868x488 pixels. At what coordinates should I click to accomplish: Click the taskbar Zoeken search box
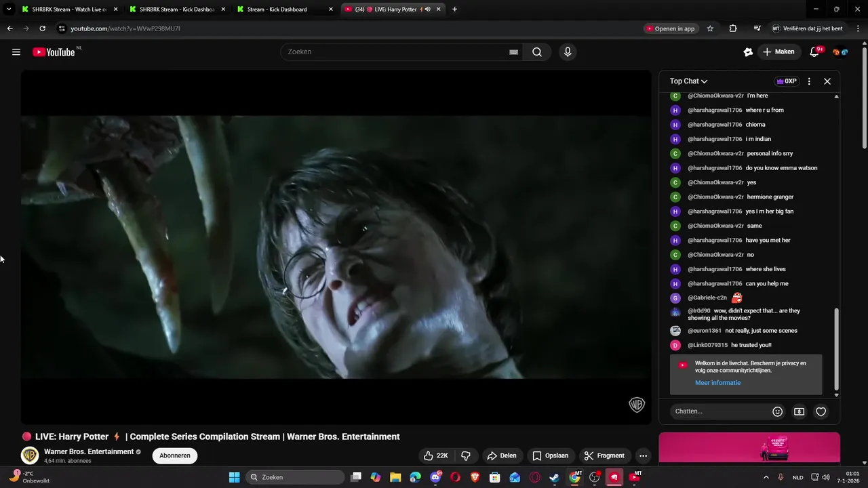click(295, 477)
